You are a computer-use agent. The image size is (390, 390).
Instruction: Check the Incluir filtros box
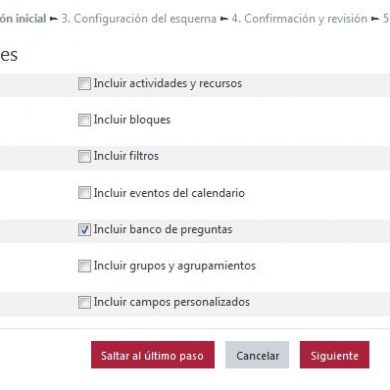pyautogui.click(x=84, y=156)
